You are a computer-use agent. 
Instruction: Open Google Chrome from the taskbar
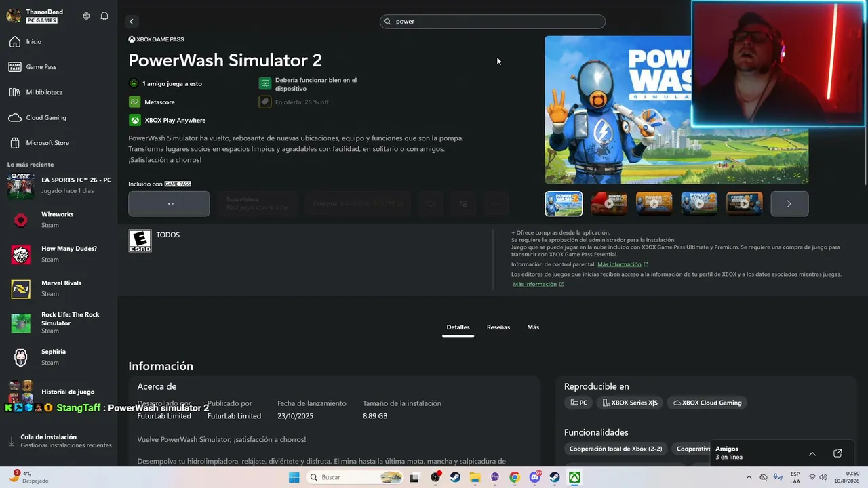point(515,477)
